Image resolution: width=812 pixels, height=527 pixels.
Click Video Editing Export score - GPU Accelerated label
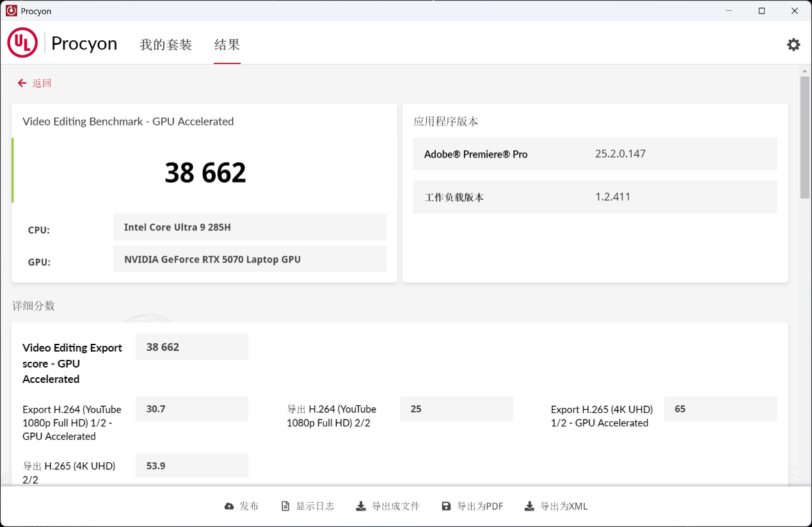coord(72,363)
